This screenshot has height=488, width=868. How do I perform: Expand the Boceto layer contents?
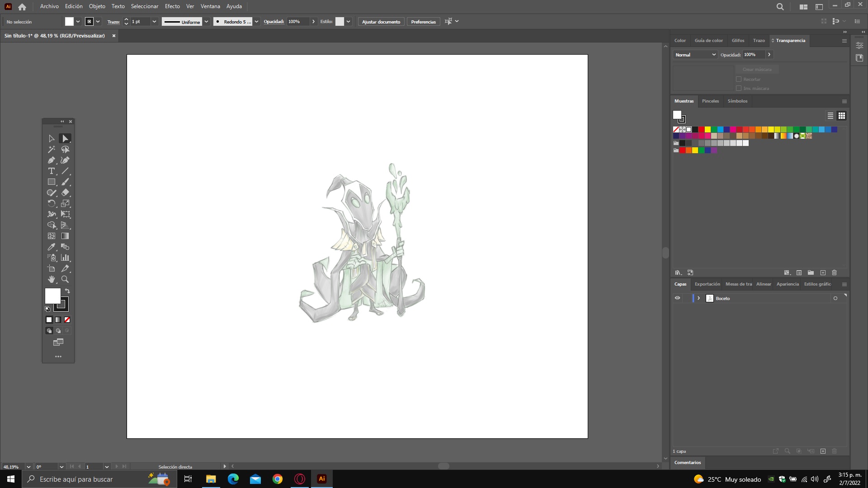click(x=698, y=298)
